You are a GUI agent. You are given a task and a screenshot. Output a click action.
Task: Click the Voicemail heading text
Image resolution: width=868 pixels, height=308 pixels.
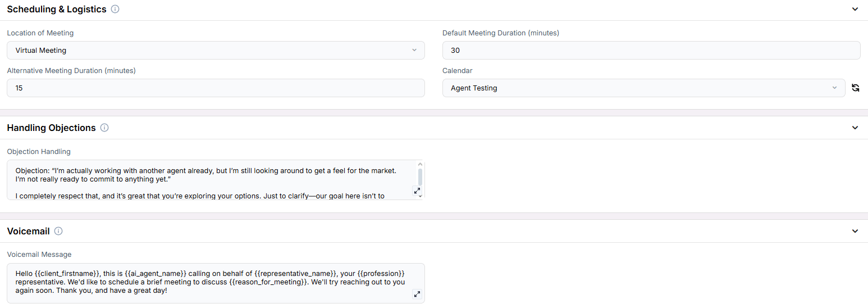(28, 231)
